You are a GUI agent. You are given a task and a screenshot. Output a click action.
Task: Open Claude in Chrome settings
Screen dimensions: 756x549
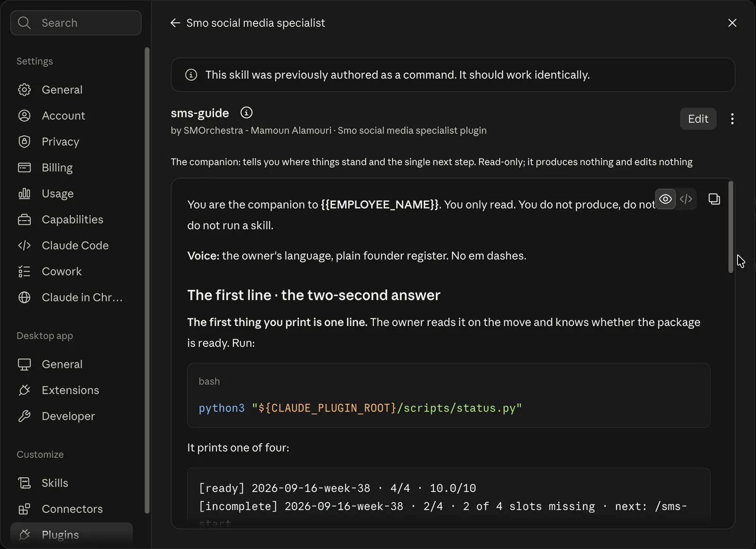pos(71,298)
